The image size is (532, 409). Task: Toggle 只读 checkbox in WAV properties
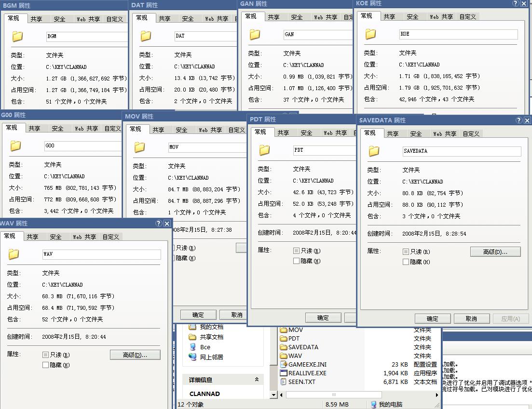coord(45,355)
